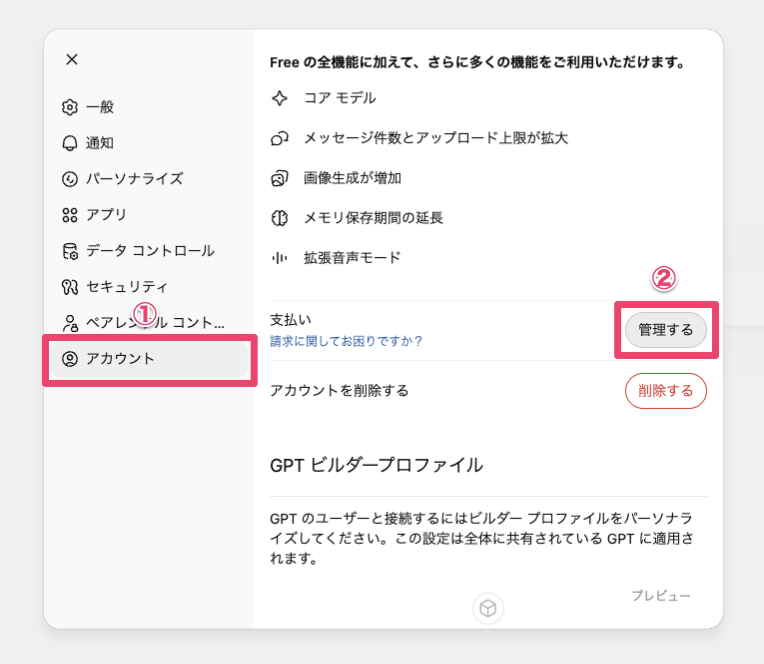This screenshot has width=764, height=664.
Task: Click the メモリ保存期間の延長 feature text
Action: [373, 218]
